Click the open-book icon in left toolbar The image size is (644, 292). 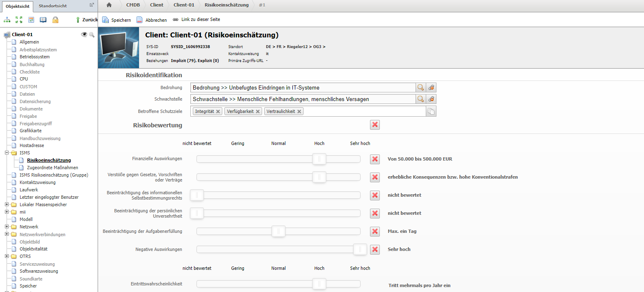(x=43, y=20)
